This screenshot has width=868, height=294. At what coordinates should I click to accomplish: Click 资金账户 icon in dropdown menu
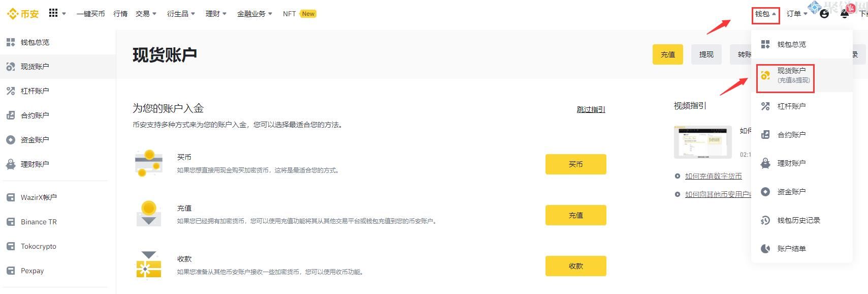[765, 192]
